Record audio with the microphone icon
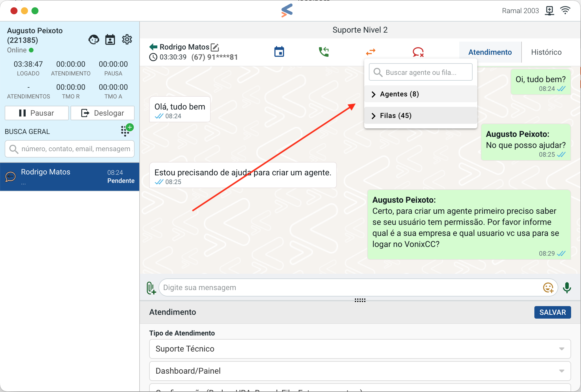Viewport: 581px width, 392px height. click(x=567, y=288)
